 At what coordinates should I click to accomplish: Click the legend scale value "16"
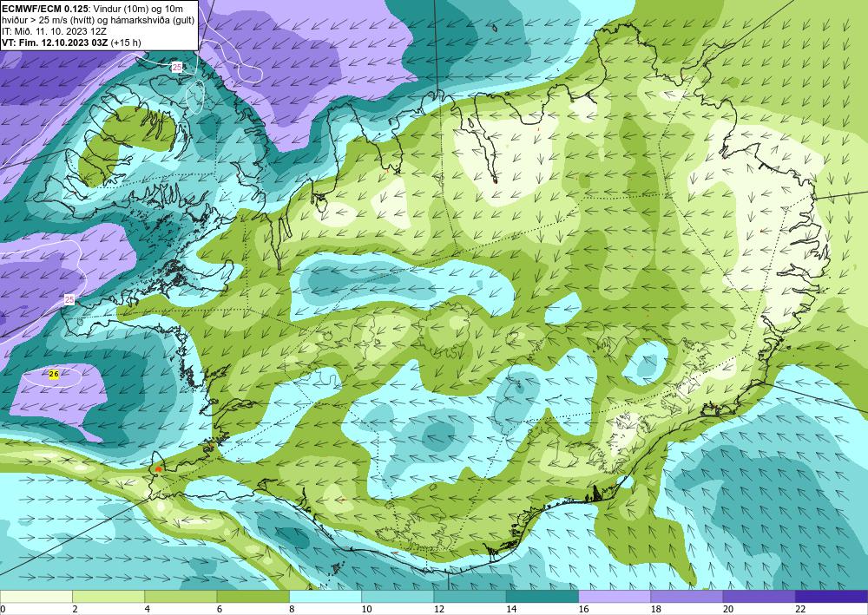pyautogui.click(x=583, y=609)
